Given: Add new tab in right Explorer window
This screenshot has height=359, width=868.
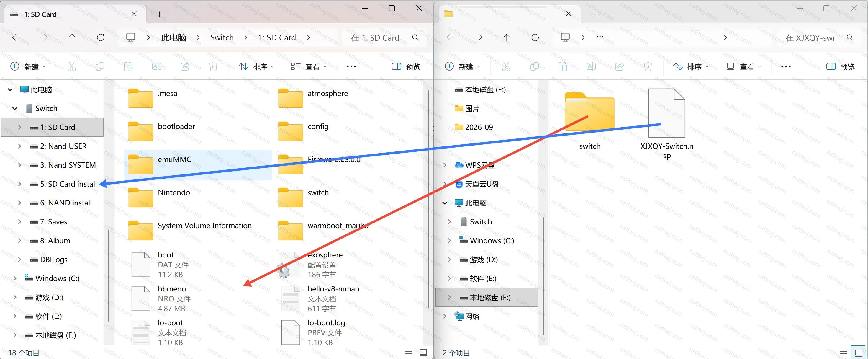Looking at the screenshot, I should point(594,14).
